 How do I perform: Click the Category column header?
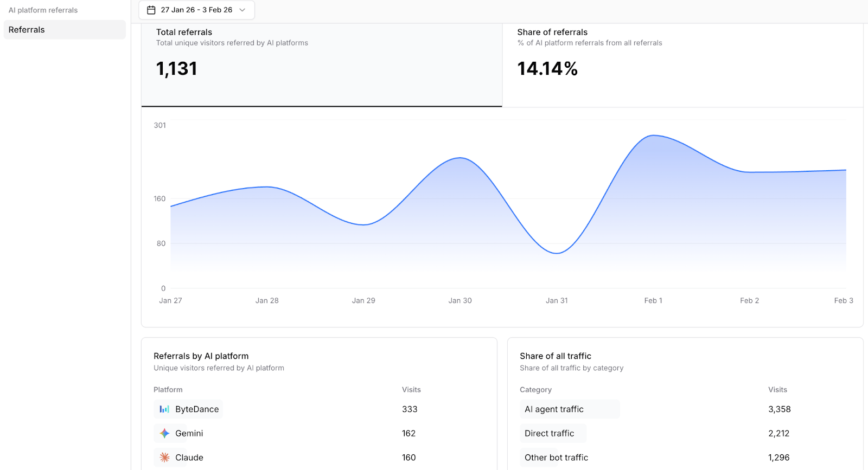pyautogui.click(x=535, y=390)
